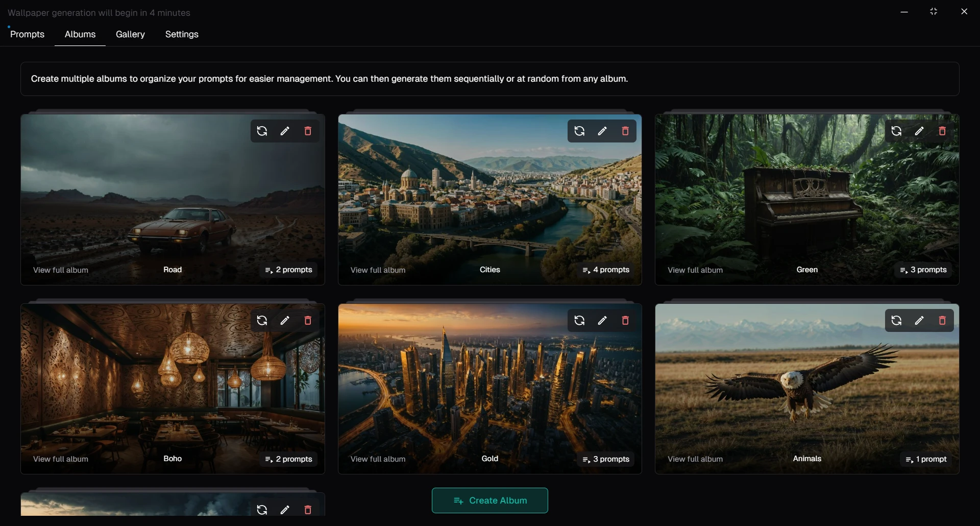
Task: View full album for Cities
Action: (x=378, y=270)
